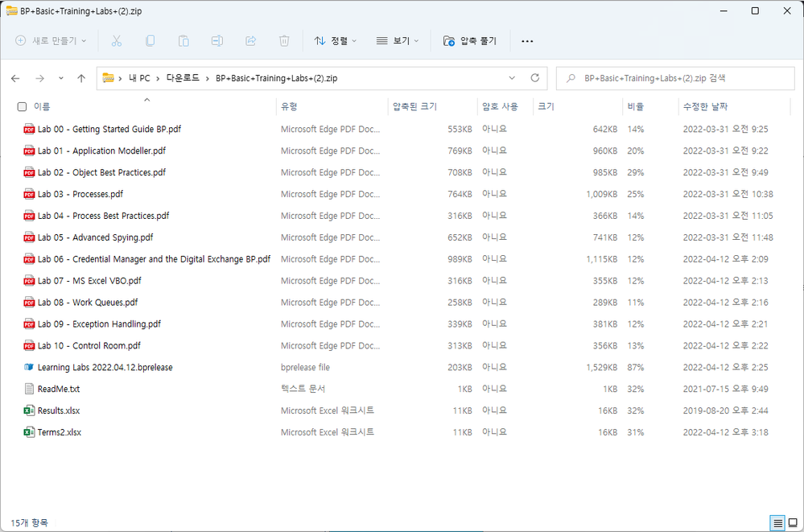This screenshot has height=532, width=804.
Task: Navigate to 다운로드 in the breadcrumb
Action: (x=183, y=78)
